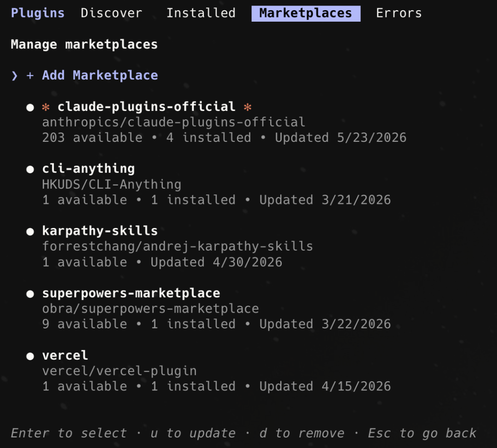Screen dimensions: 497x448
Task: Click the Plugins header label
Action: coord(38,13)
